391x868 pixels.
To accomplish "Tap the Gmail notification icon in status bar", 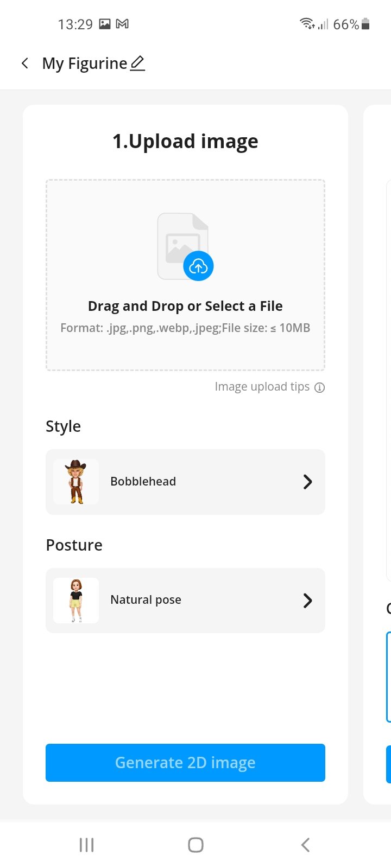I will (123, 24).
